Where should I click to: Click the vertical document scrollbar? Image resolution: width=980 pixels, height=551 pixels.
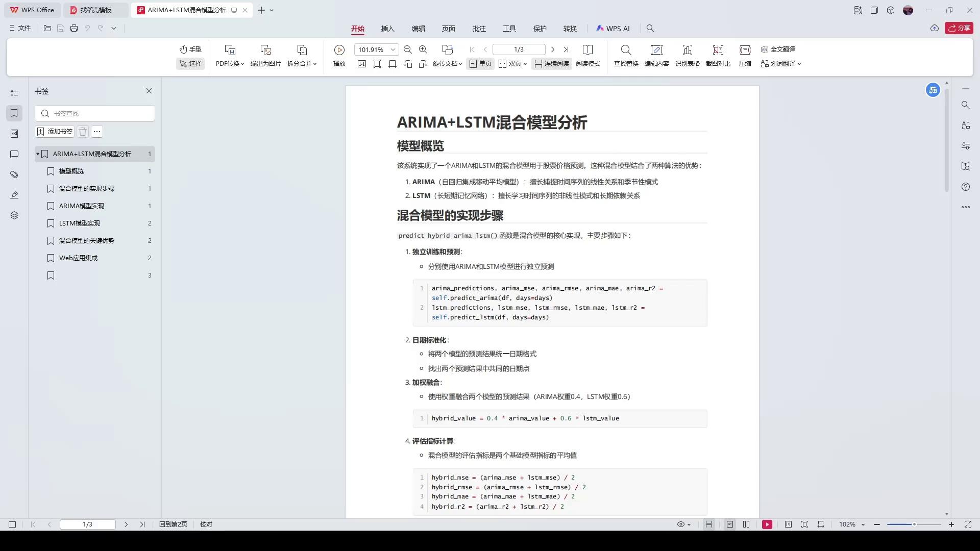947,140
